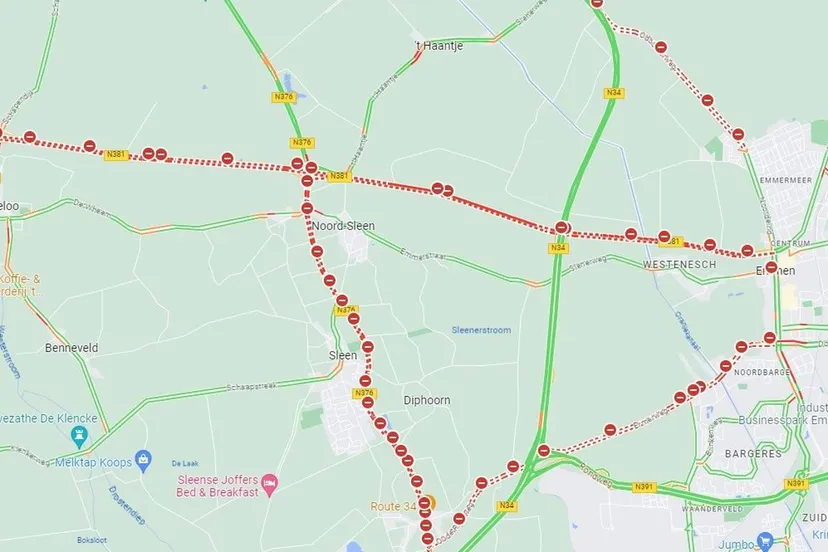828x552 pixels.
Task: Click the 't Haantje place name
Action: 439,45
